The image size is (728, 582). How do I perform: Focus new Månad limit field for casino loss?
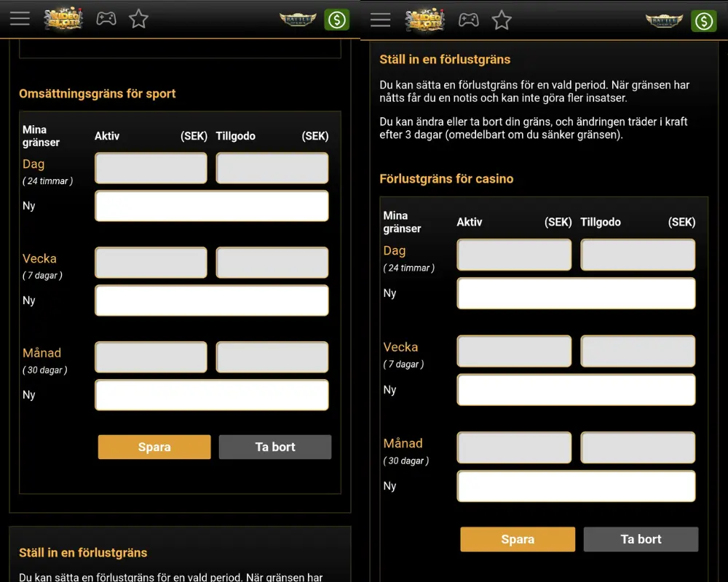pos(576,486)
